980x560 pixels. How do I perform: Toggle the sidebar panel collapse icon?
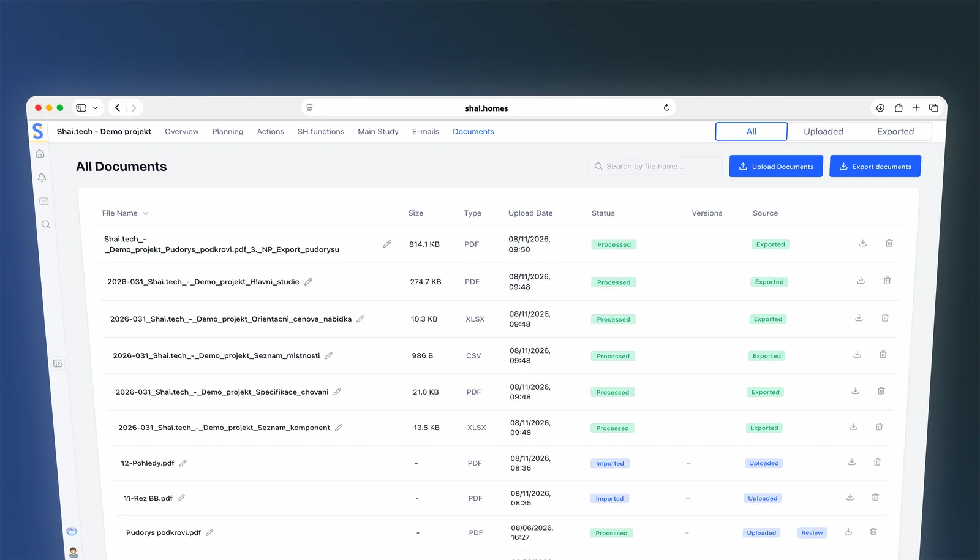[x=58, y=363]
